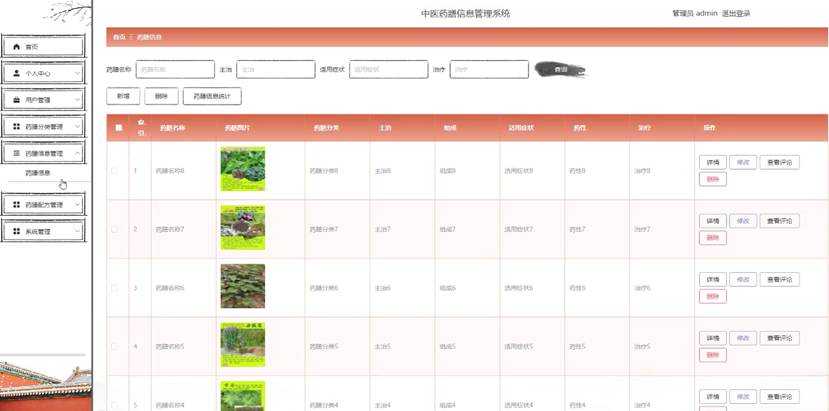Click 修改 for row 药膳名称8
Viewport: 829px width, 411px height.
[743, 162]
